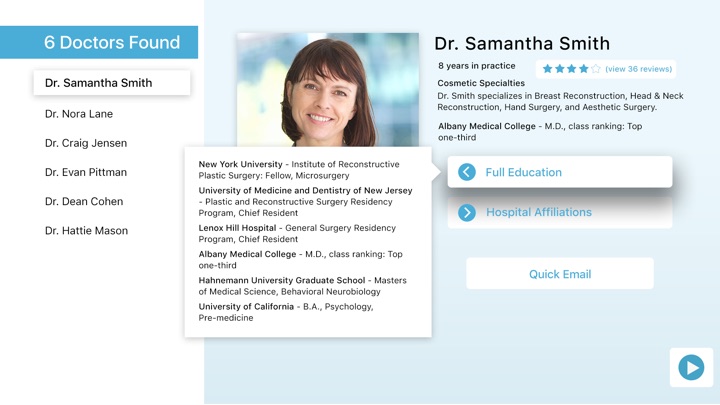Click the Dr. Samantha Smith name heading
Viewport: 720px width, 405px height.
522,44
